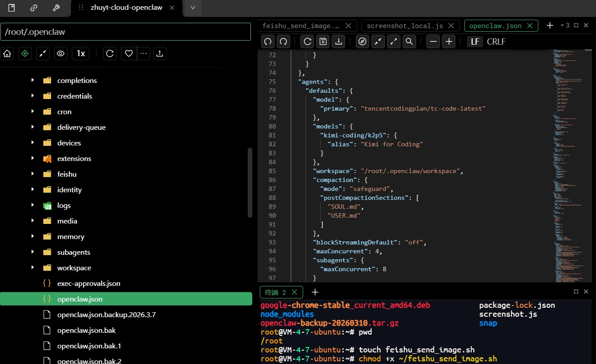The height and width of the screenshot is (364, 596).
Task: Expand the workspace folder
Action: [x=33, y=268]
